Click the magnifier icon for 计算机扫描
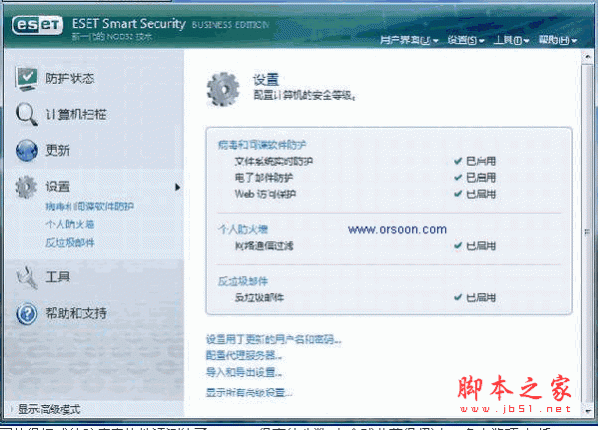600x430 pixels. (26, 114)
